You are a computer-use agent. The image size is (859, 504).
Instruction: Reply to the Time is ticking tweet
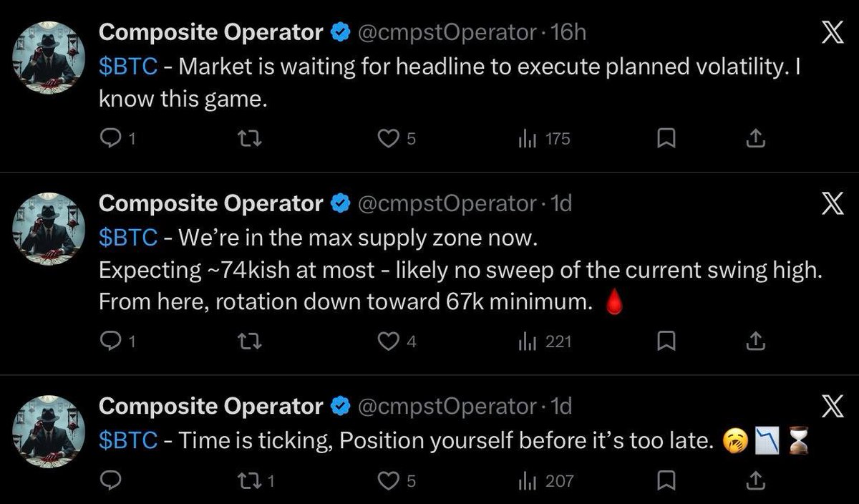111,480
